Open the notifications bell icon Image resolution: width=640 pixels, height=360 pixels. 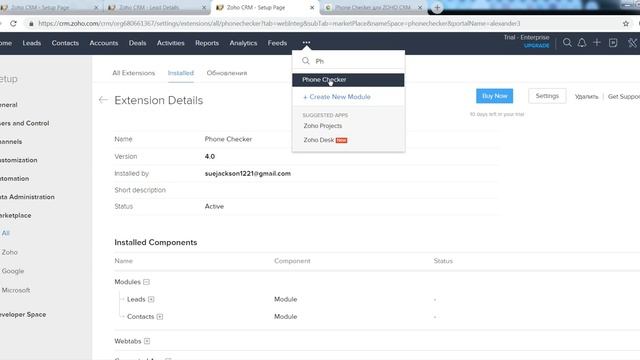pos(582,42)
